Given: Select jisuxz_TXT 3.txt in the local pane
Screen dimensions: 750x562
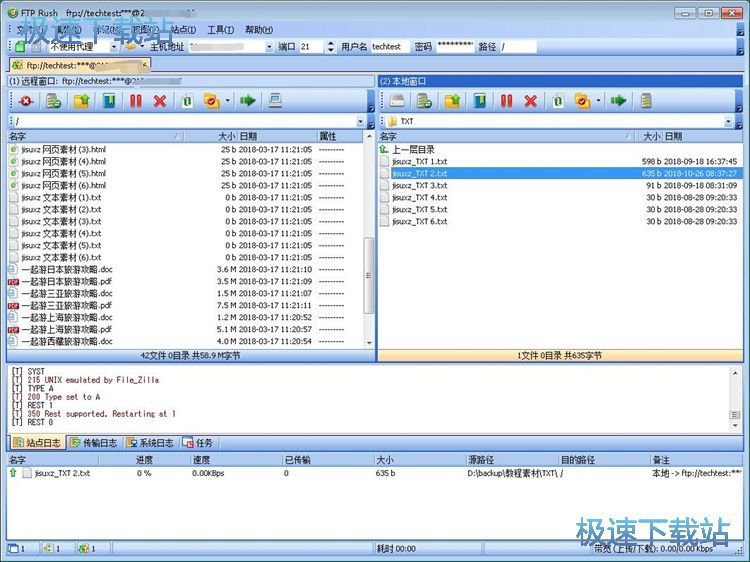Looking at the screenshot, I should tap(560, 186).
